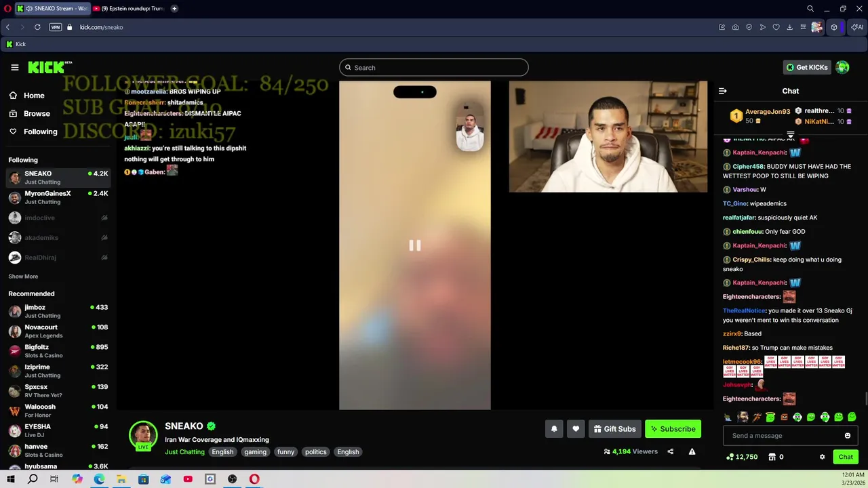Toggle follow with the heart button
The height and width of the screenshot is (488, 868).
pos(576,428)
